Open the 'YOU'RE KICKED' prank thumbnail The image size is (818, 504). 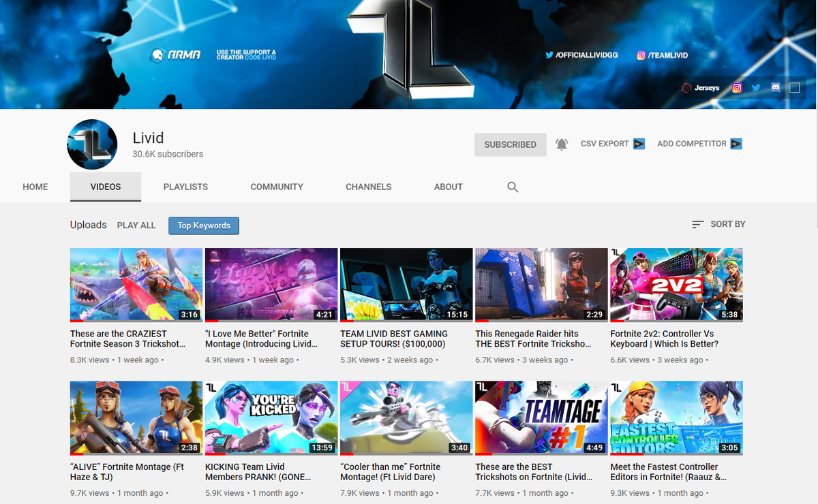[271, 418]
